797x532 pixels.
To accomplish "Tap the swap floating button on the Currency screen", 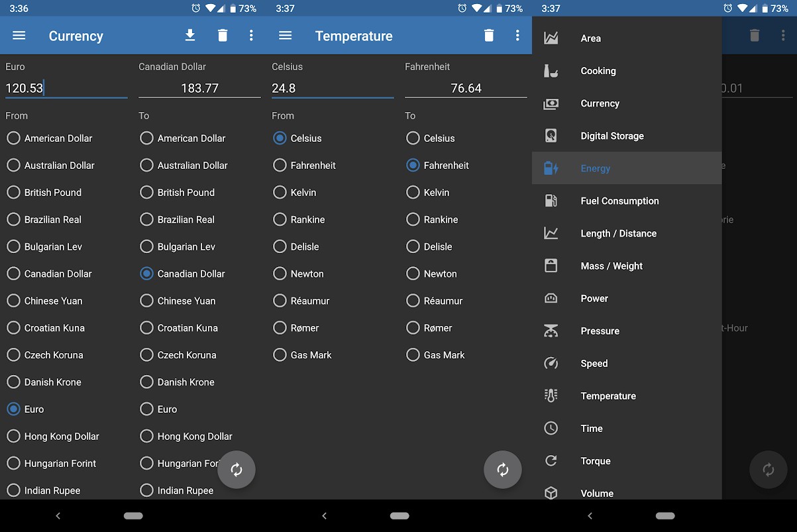I will point(237,470).
